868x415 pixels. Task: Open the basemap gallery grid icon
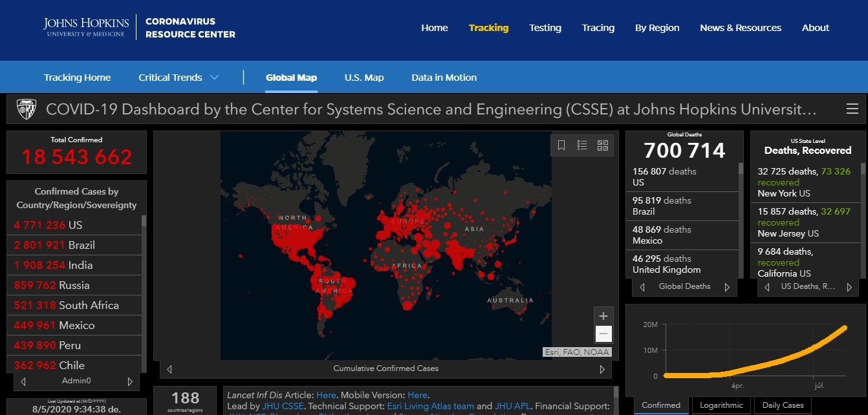click(x=603, y=145)
